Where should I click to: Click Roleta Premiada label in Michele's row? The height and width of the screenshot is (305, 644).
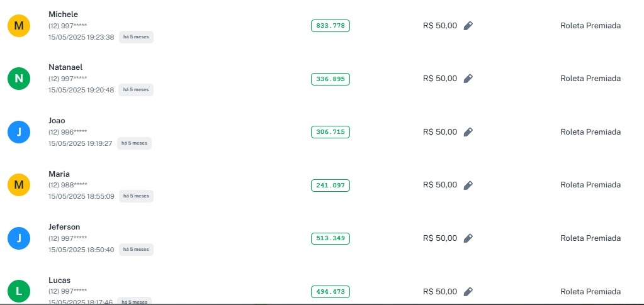tap(590, 26)
